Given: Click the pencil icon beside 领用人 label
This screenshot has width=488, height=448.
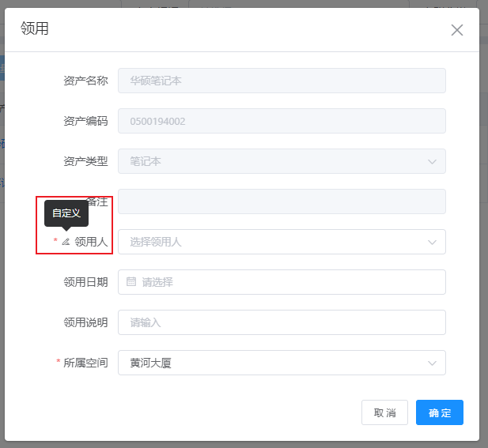Looking at the screenshot, I should click(66, 242).
